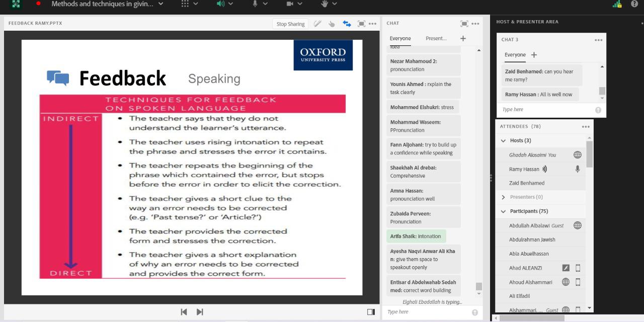Toggle the meeting recording red dot
This screenshot has height=322, width=644.
(x=38, y=4)
